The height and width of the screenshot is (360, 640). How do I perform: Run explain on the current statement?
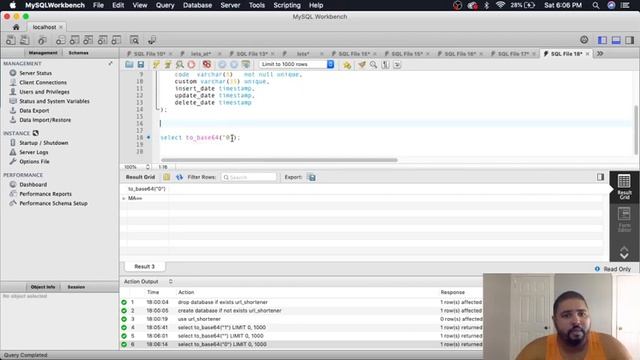pyautogui.click(x=180, y=64)
